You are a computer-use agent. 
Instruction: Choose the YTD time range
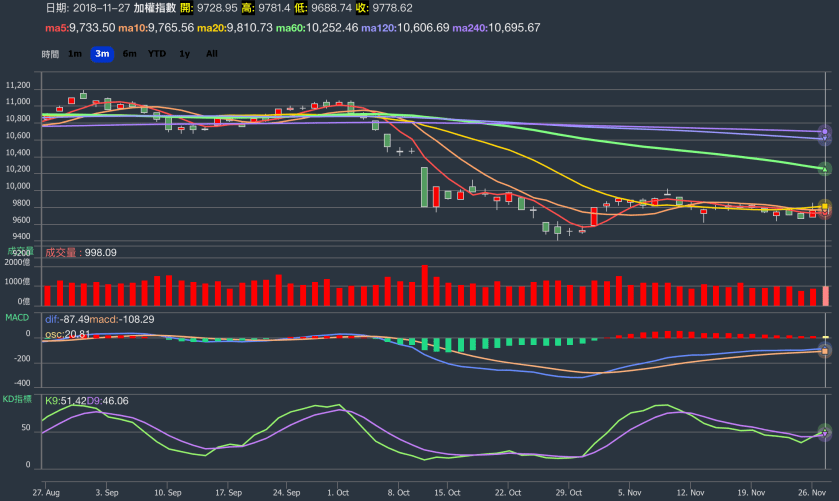click(x=157, y=53)
